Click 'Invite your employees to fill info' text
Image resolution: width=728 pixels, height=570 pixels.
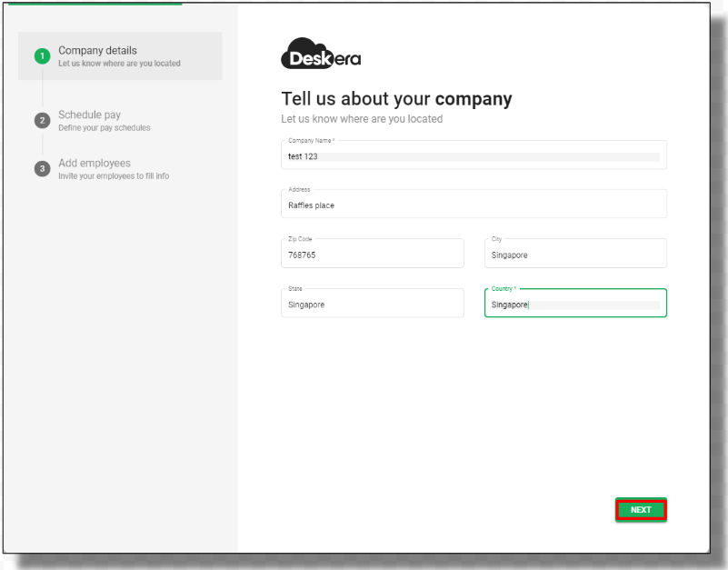click(114, 176)
